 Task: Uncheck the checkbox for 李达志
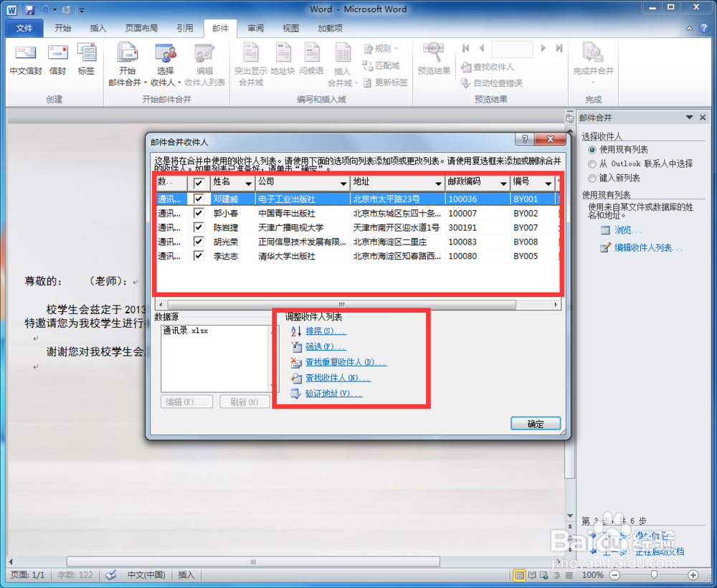click(199, 255)
